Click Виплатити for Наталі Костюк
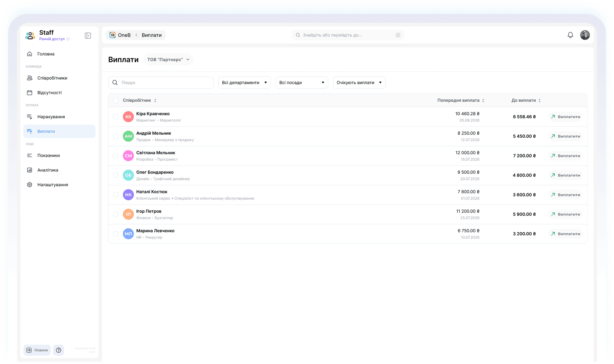This screenshot has height=364, width=614. click(565, 195)
